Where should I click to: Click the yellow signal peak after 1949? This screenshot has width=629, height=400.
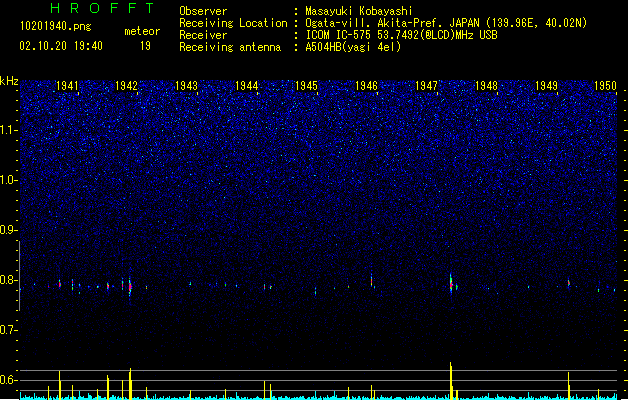tap(568, 385)
